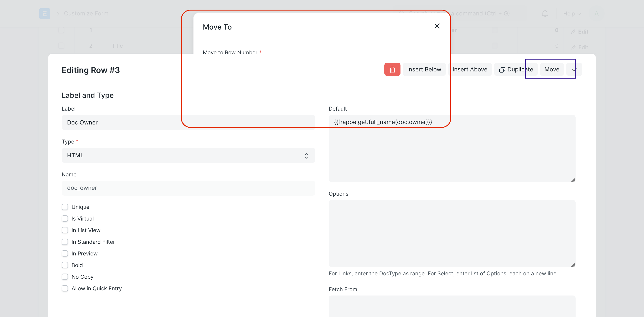Check the Bold option

point(65,265)
